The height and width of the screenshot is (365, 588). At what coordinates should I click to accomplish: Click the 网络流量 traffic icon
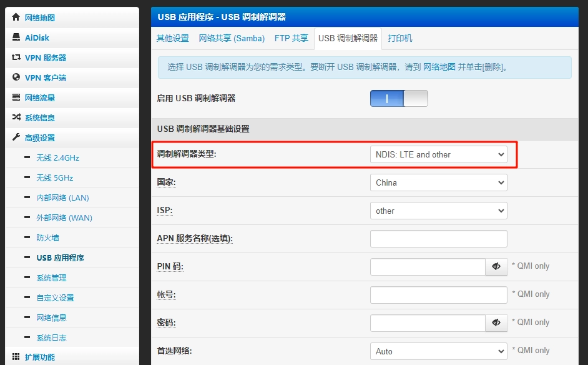coord(16,97)
